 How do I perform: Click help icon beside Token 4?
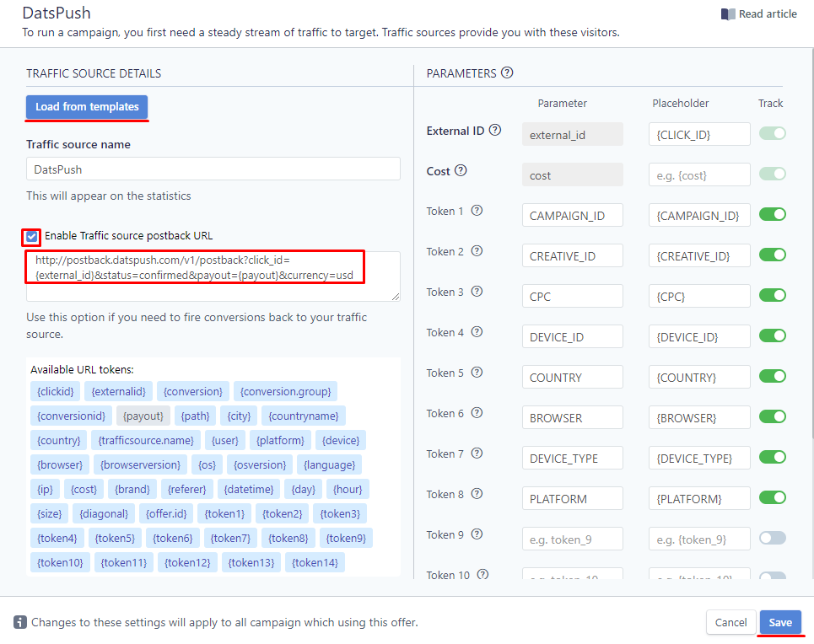pyautogui.click(x=477, y=331)
